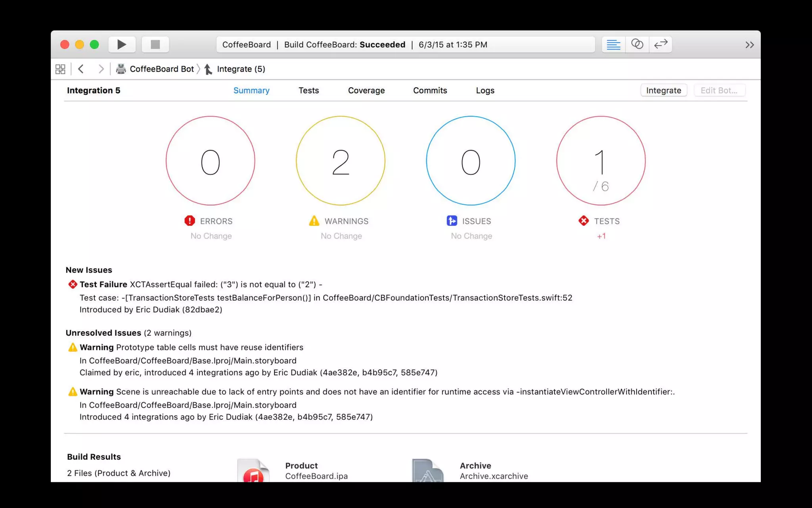Open Integrate (5) breadcrumb item
812x508 pixels.
click(241, 69)
